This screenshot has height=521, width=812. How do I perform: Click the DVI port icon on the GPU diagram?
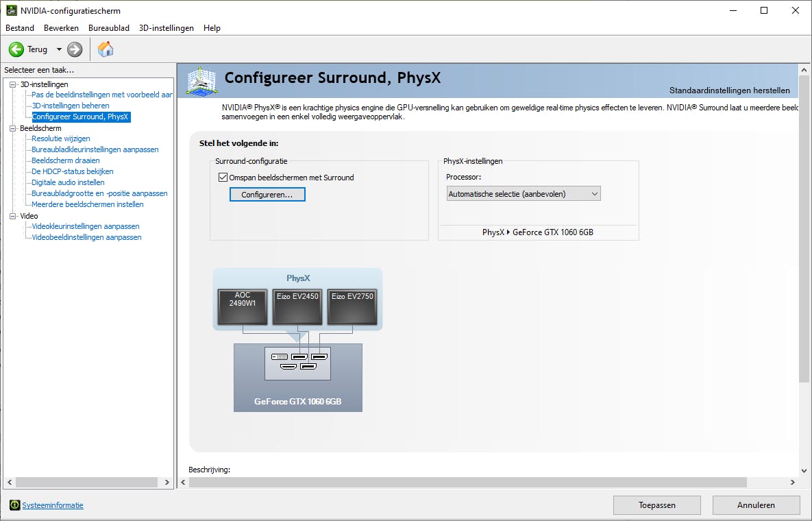click(x=279, y=357)
